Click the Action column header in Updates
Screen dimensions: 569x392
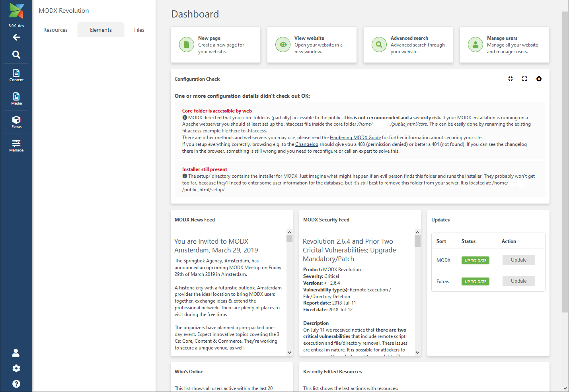[509, 241]
